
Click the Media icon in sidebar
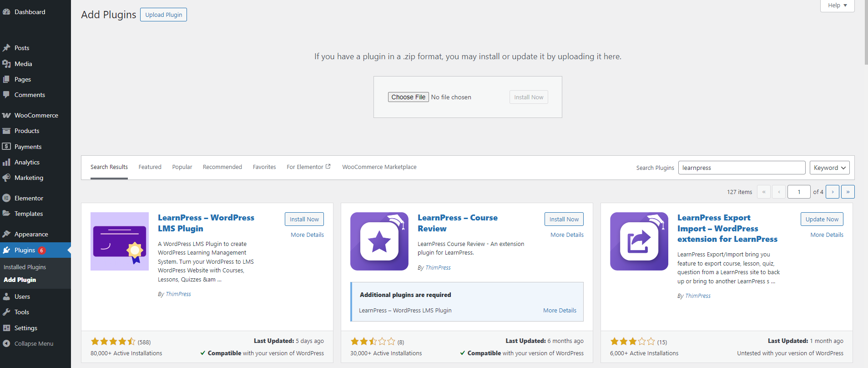point(6,64)
